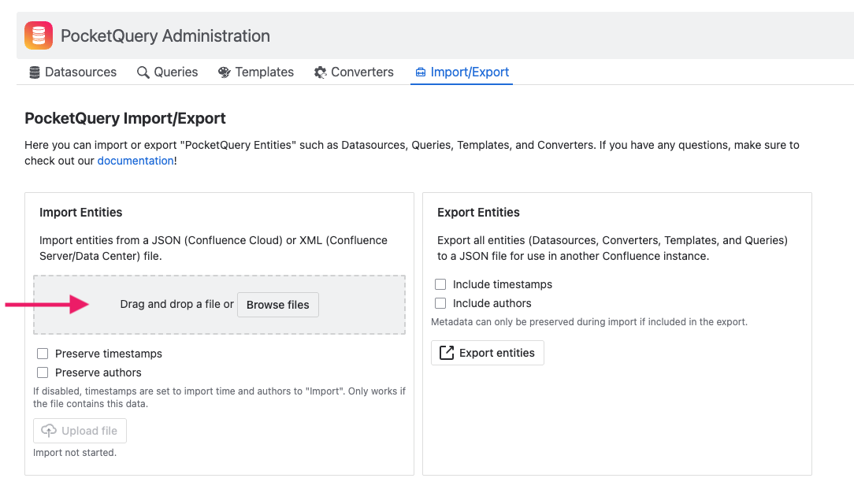Click the Browse files button
Screen dimensions: 854x504
coord(278,305)
